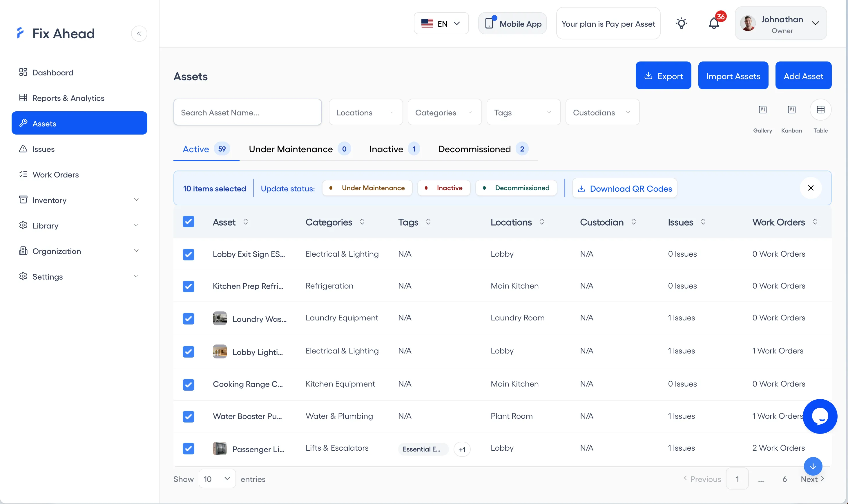Deselect the Laundry Was... row checkbox

[189, 319]
